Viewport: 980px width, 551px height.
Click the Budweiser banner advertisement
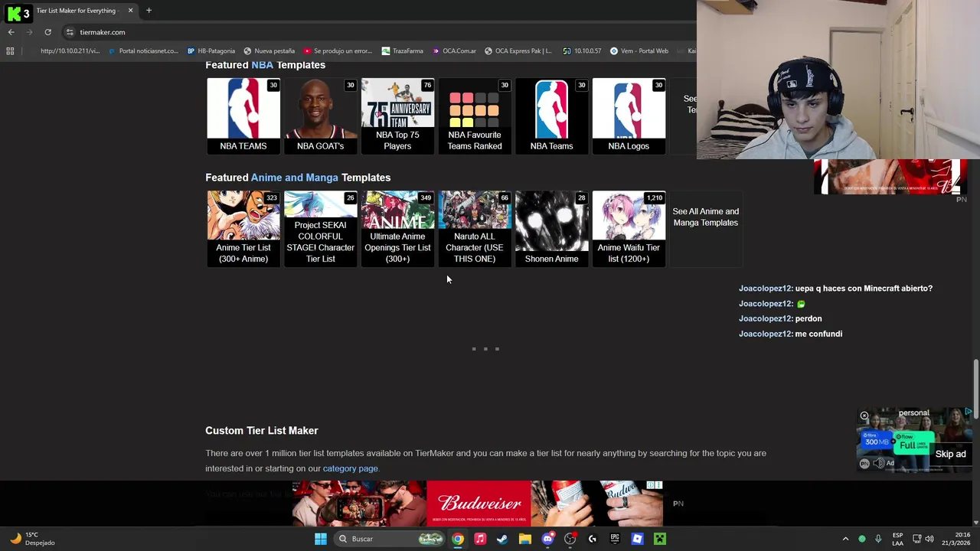(478, 503)
